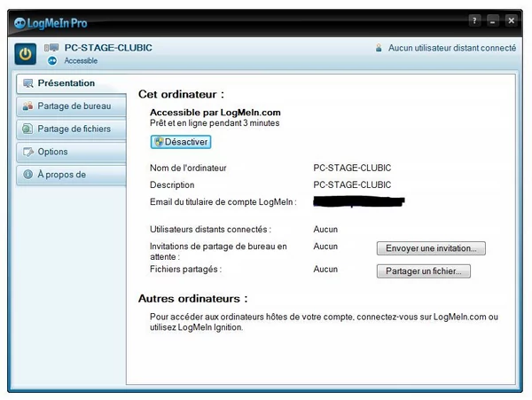
Task: Click the PC-STAGE-CLUBIC computer name value
Action: point(352,168)
